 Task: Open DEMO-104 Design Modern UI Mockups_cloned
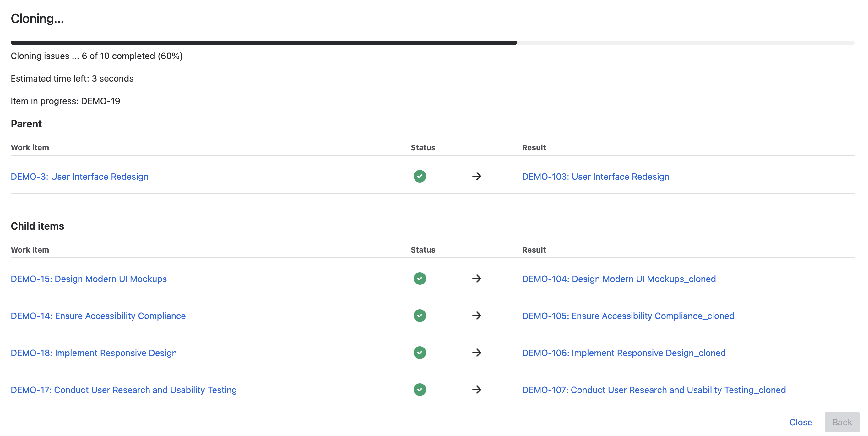619,279
